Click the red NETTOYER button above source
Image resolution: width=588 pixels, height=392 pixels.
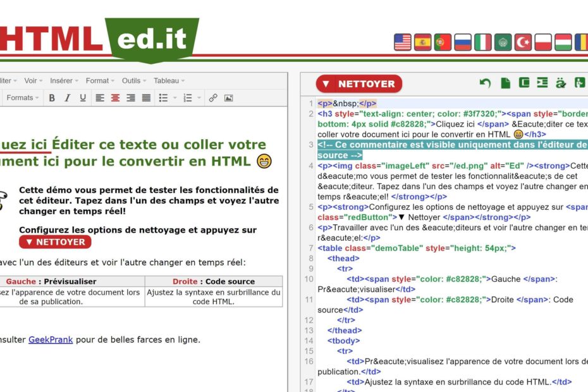click(x=359, y=83)
